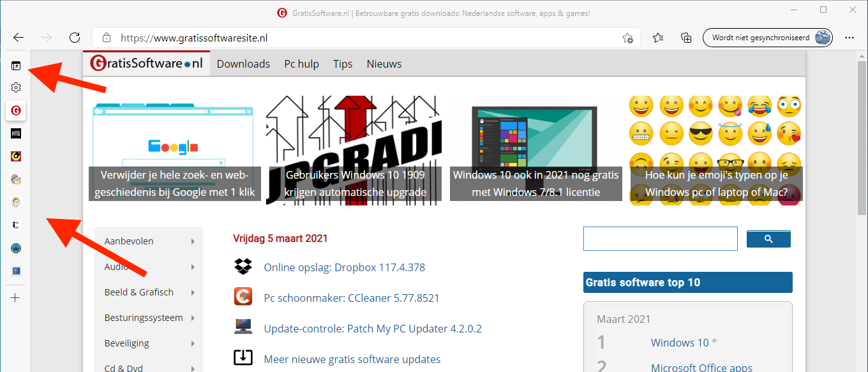Click the vertical tabs toggle icon

(16, 66)
